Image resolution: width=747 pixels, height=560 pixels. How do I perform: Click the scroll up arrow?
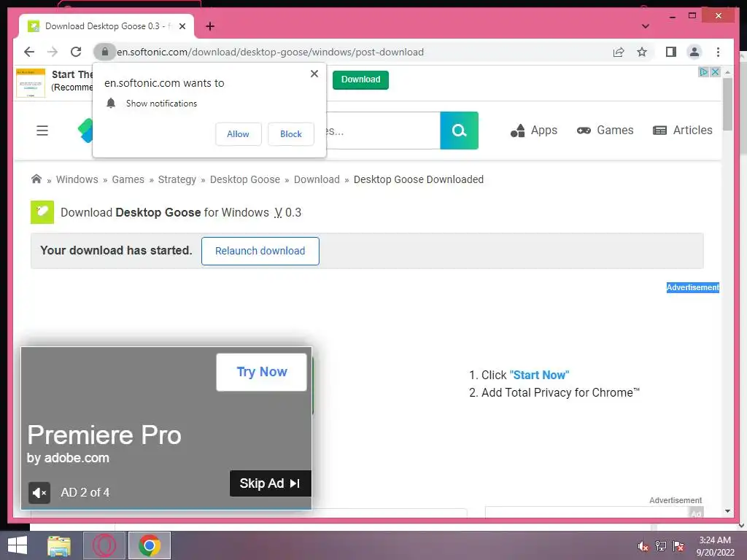tap(727, 72)
